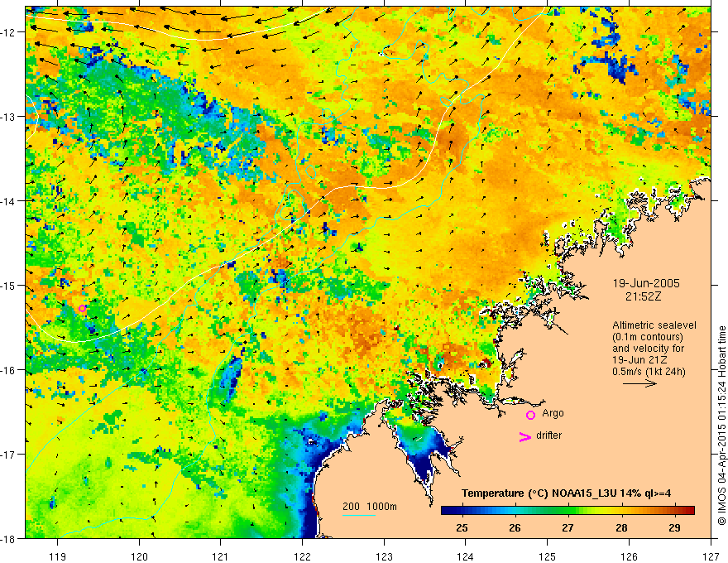Click the longitude axis label 119

pos(58,556)
